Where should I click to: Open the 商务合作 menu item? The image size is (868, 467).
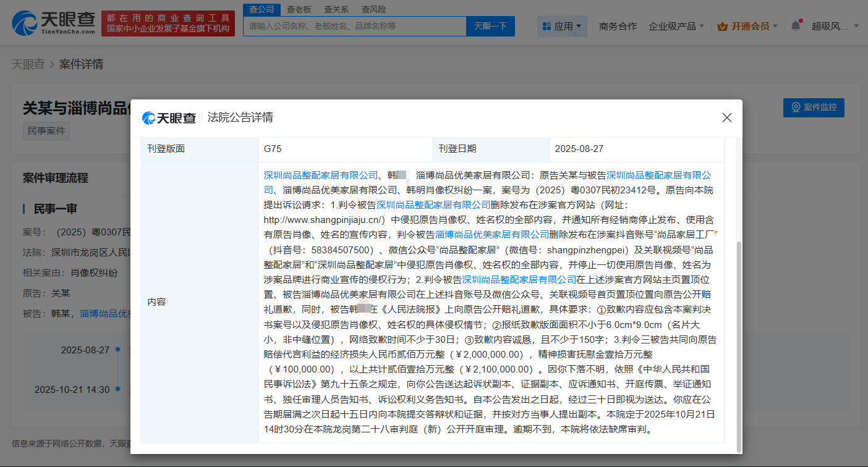[618, 26]
